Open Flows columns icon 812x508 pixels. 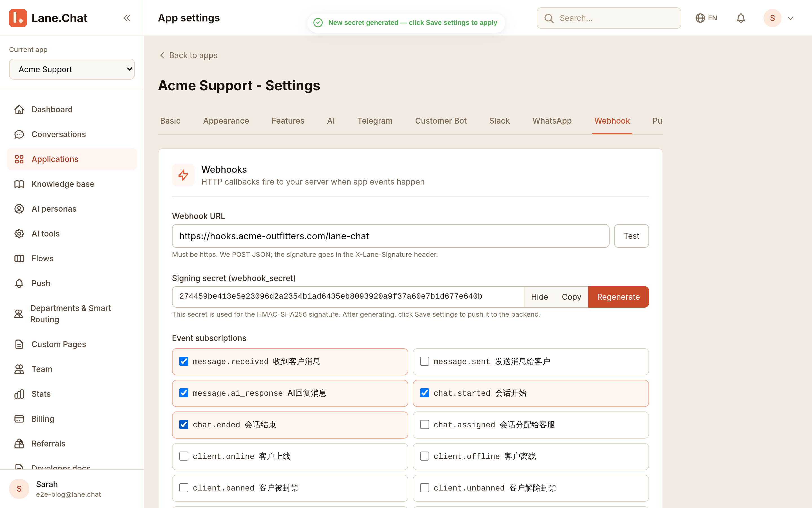pos(19,259)
